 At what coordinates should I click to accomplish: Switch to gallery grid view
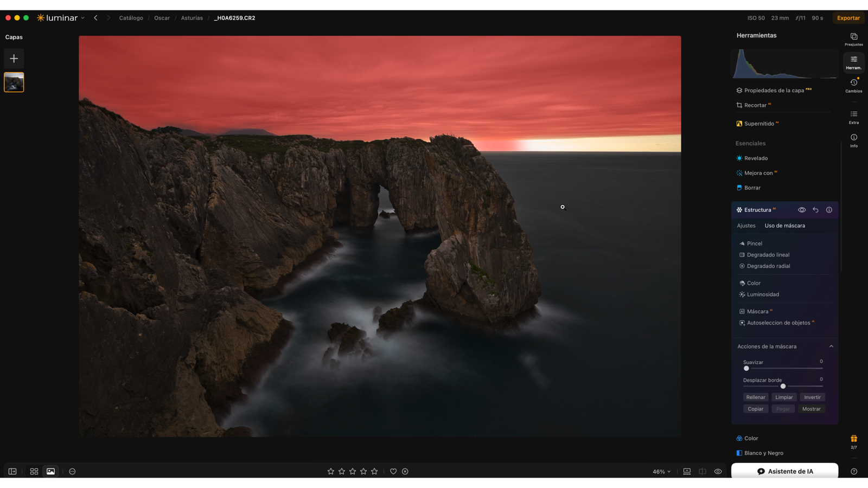pos(34,471)
